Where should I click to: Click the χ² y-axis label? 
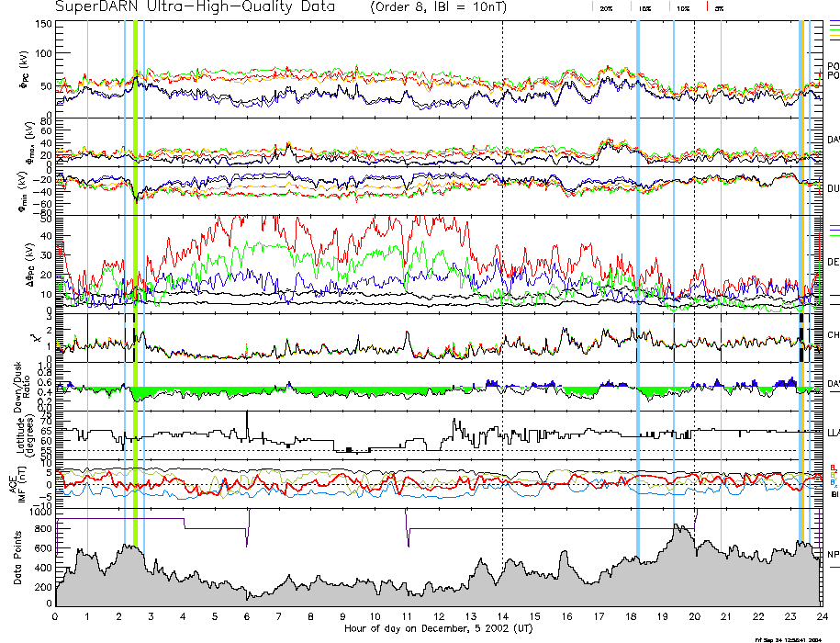point(36,338)
